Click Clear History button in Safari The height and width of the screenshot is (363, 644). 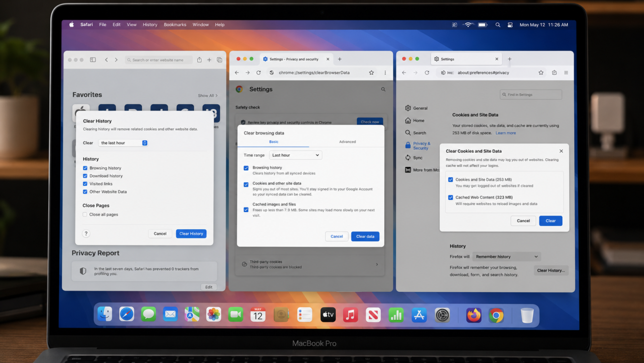tap(191, 234)
